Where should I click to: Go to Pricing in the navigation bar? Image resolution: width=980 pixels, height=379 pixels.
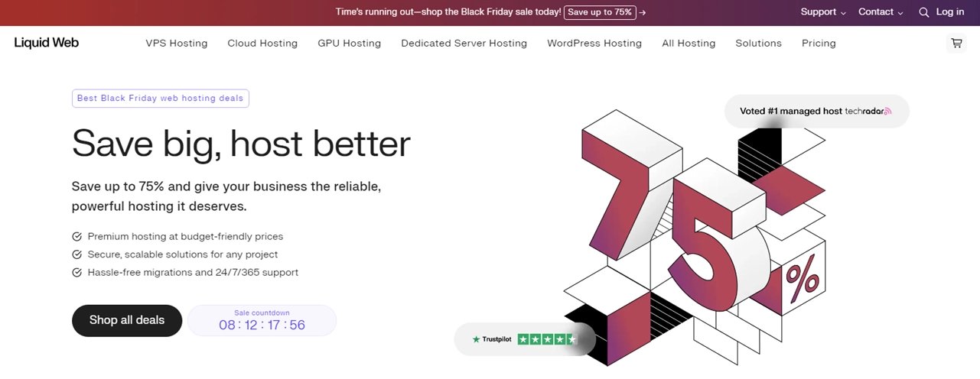(x=819, y=44)
